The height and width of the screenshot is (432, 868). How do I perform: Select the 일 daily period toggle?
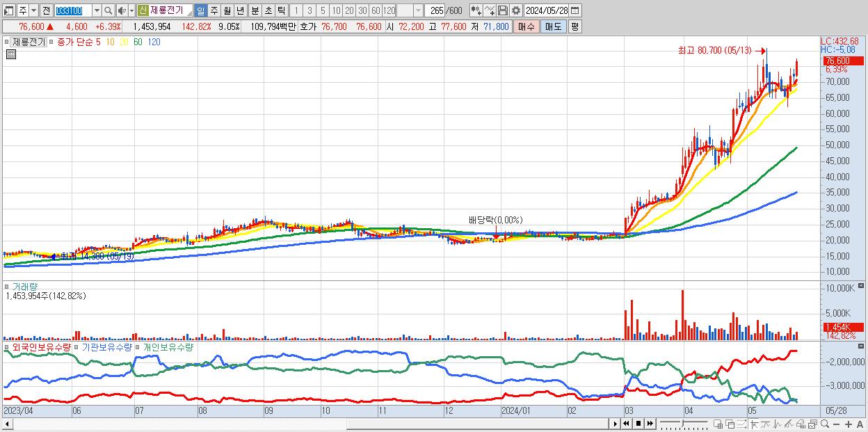(x=201, y=10)
